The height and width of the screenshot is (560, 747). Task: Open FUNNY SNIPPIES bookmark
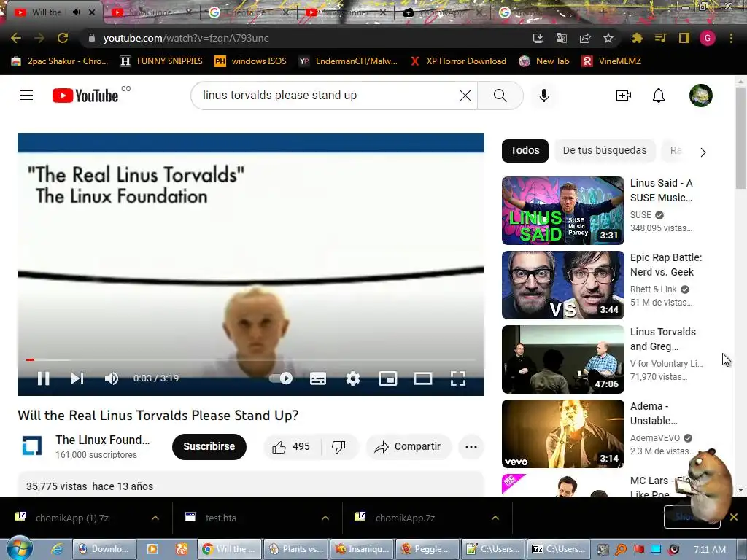pos(161,61)
